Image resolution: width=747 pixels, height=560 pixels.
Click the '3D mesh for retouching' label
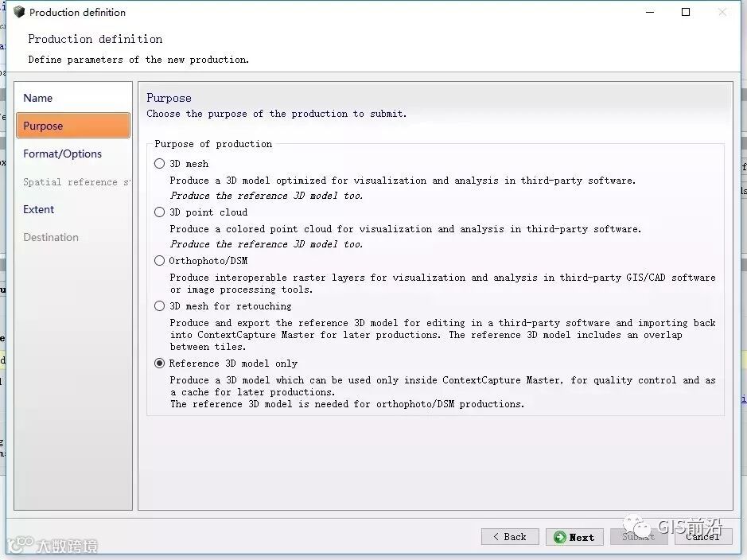click(231, 306)
